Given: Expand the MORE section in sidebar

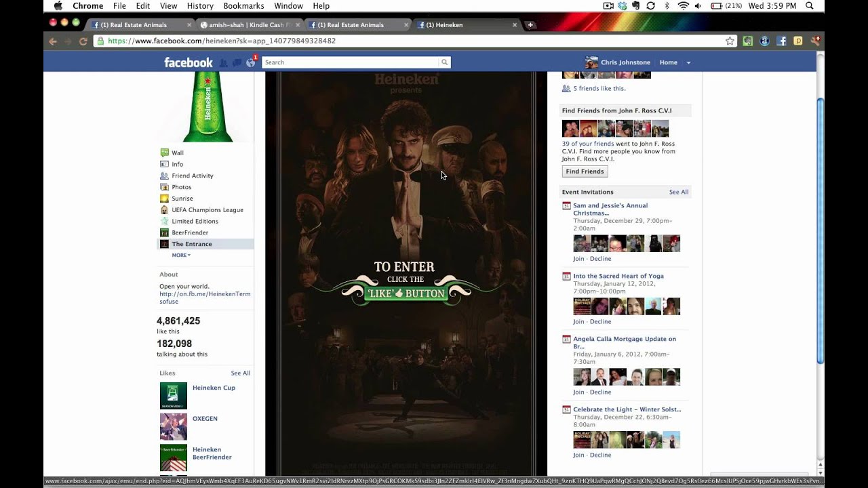Looking at the screenshot, I should (x=181, y=256).
